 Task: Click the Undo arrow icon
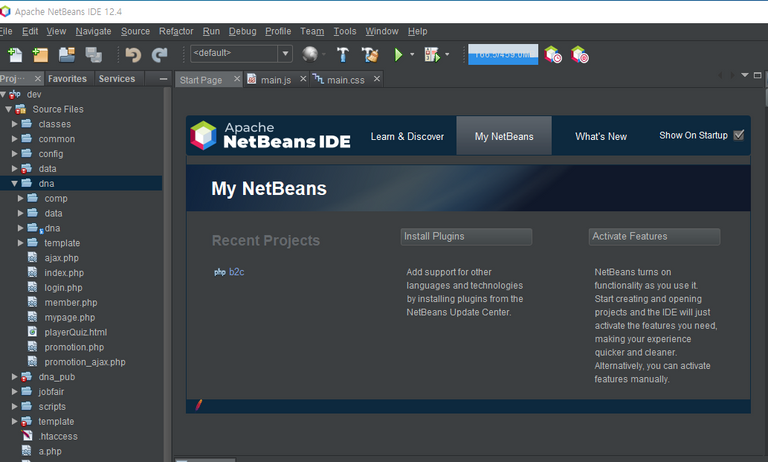[x=133, y=54]
